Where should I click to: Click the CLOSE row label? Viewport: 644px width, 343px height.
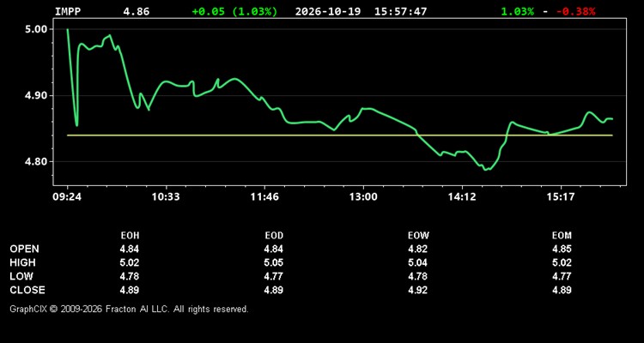tap(27, 290)
